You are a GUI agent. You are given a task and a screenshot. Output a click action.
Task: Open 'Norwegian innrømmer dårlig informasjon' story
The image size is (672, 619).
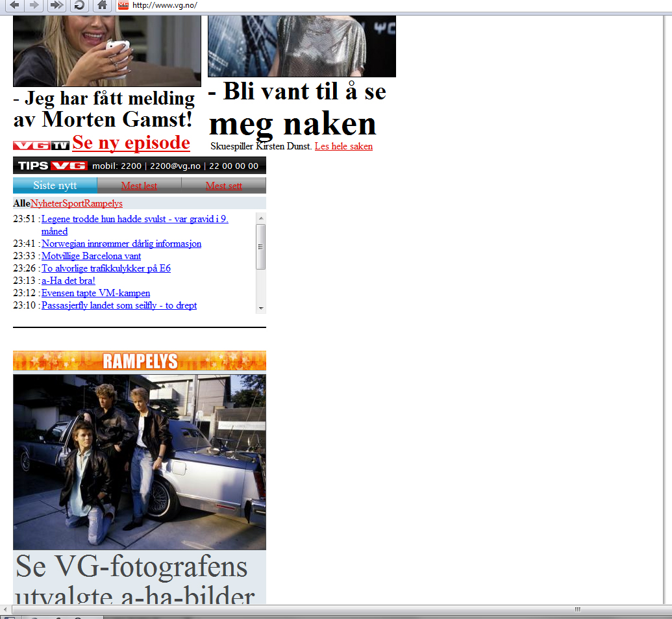pos(121,244)
